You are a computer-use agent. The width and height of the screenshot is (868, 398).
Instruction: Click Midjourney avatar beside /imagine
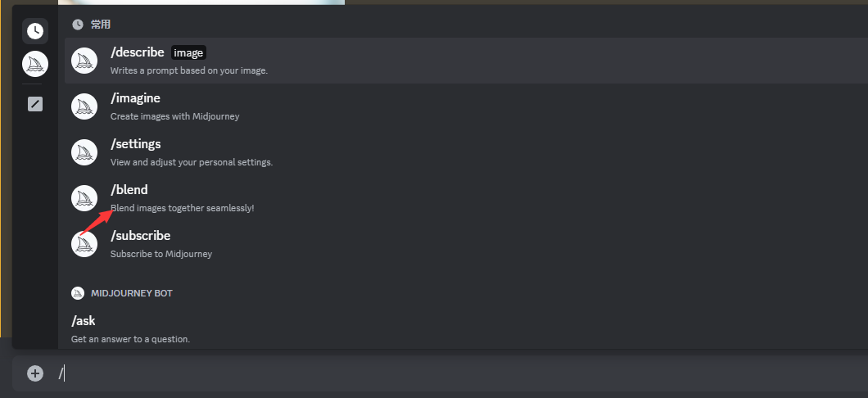(x=84, y=106)
